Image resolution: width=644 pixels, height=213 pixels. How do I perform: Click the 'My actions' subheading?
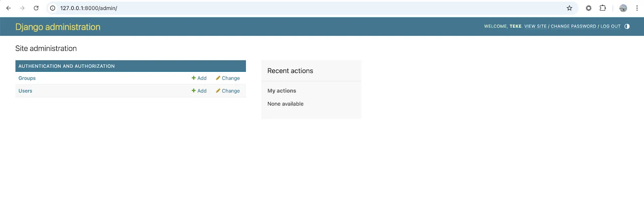pyautogui.click(x=282, y=91)
